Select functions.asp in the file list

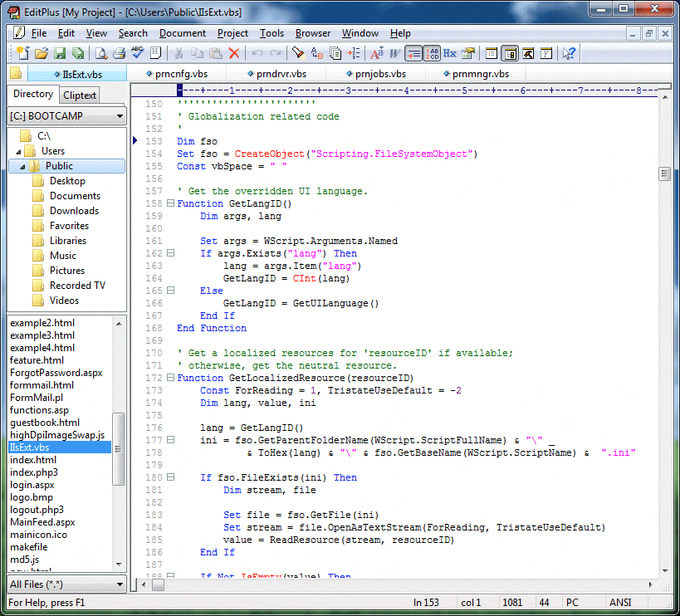tap(40, 409)
